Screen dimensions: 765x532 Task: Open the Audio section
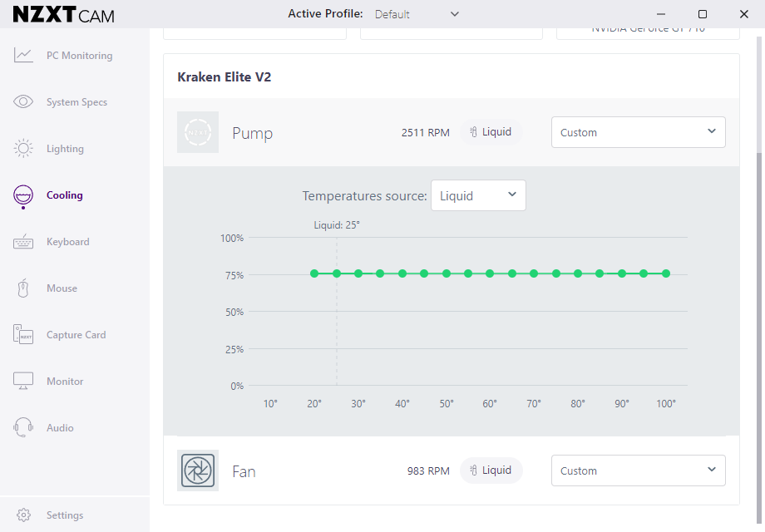[x=60, y=428]
